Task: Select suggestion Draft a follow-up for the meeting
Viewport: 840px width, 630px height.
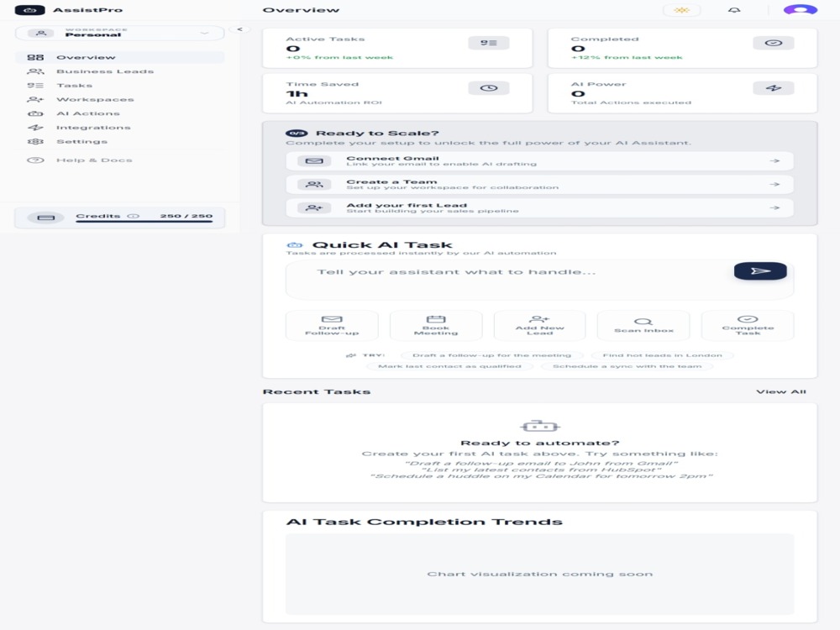Action: [491, 355]
